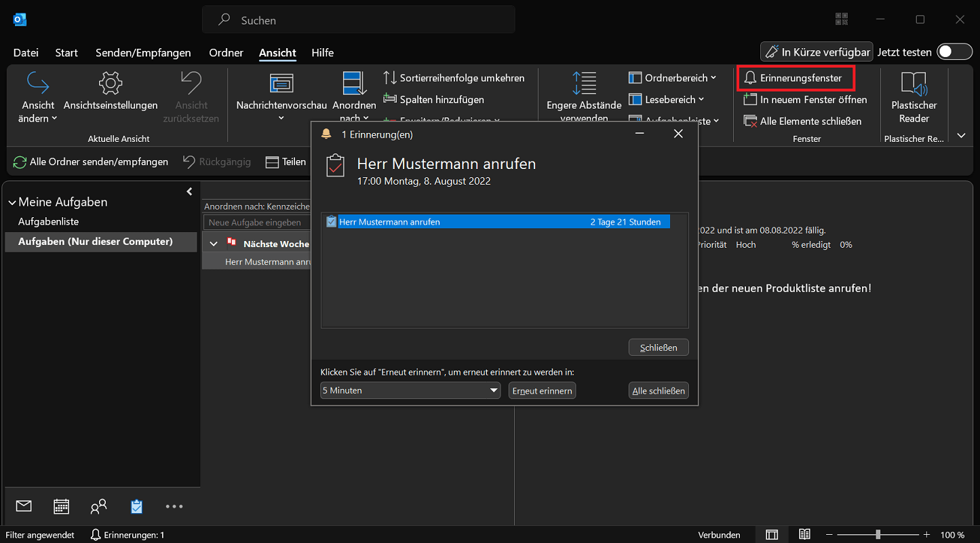Click the Alle schließen button
The image size is (980, 543).
point(659,390)
